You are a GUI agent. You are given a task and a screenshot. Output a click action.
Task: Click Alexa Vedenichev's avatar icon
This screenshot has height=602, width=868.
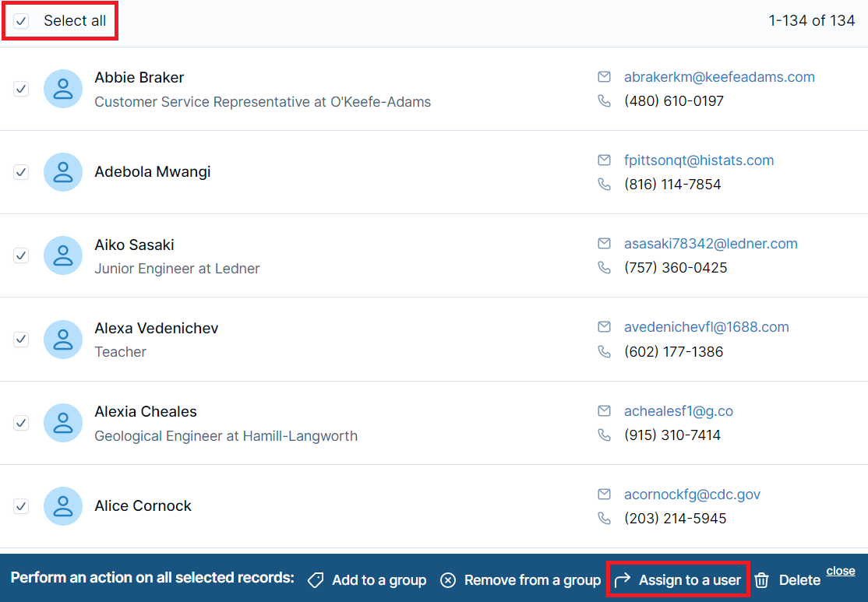coord(63,340)
